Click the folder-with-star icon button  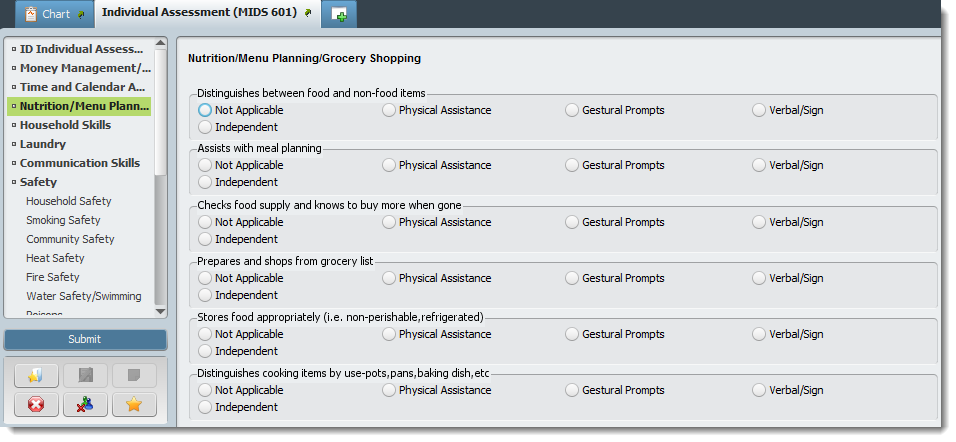[36, 376]
